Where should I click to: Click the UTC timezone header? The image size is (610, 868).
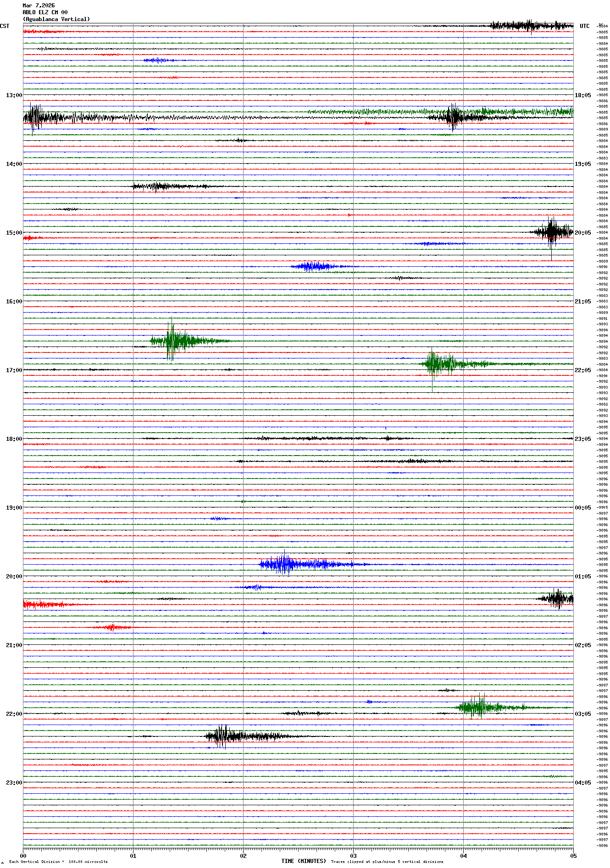(x=584, y=26)
